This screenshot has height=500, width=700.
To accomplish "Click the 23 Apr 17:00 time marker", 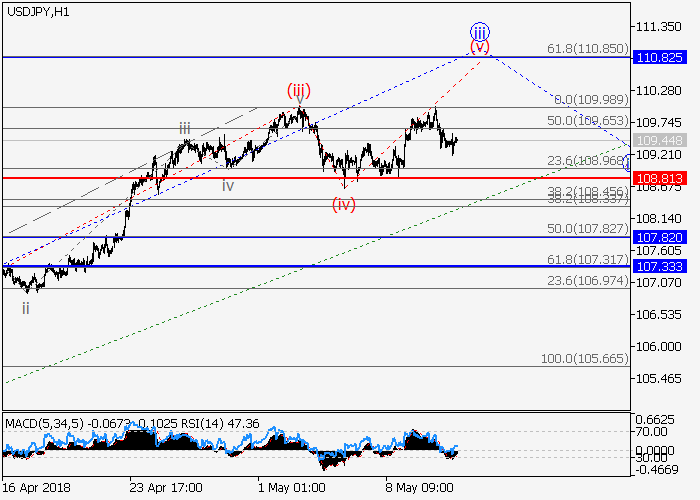I will (x=165, y=487).
